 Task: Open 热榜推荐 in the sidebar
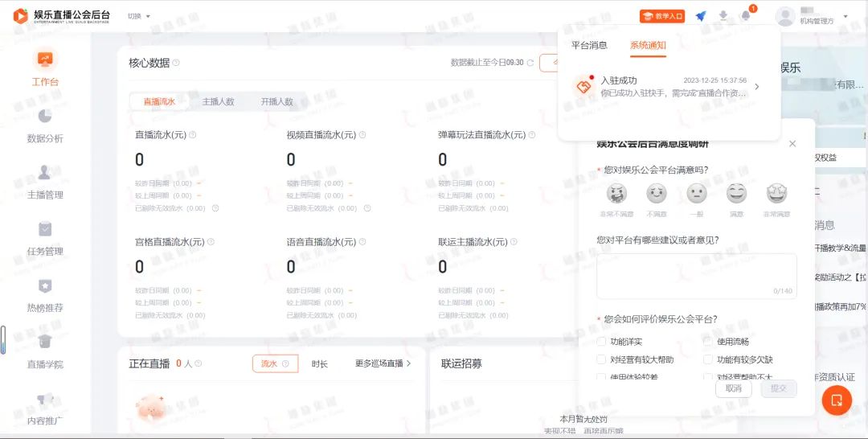(x=45, y=295)
